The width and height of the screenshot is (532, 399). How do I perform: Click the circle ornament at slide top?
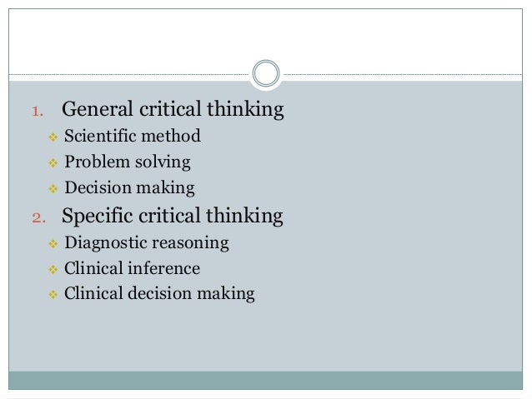(265, 73)
